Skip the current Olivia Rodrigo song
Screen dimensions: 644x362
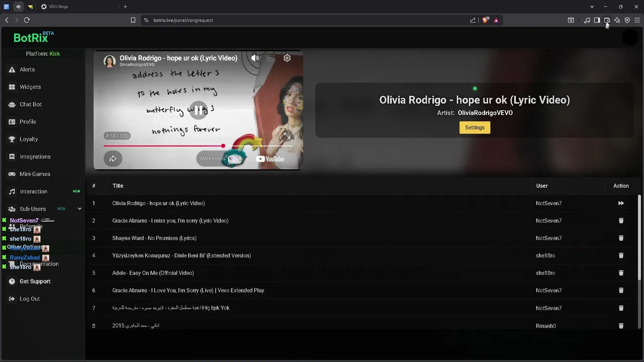coord(621,203)
